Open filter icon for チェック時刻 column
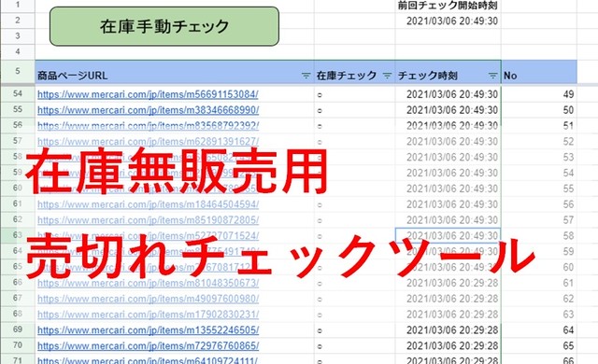The image size is (598, 364). point(492,76)
